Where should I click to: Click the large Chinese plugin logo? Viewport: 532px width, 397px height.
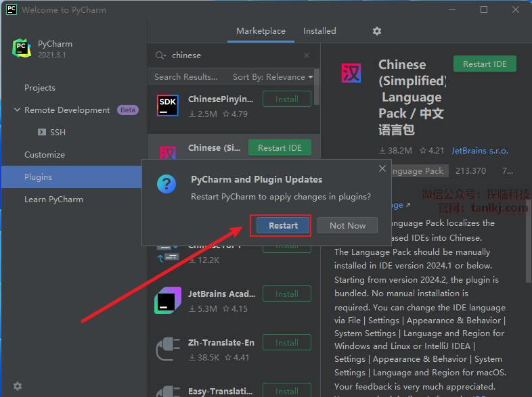point(351,73)
